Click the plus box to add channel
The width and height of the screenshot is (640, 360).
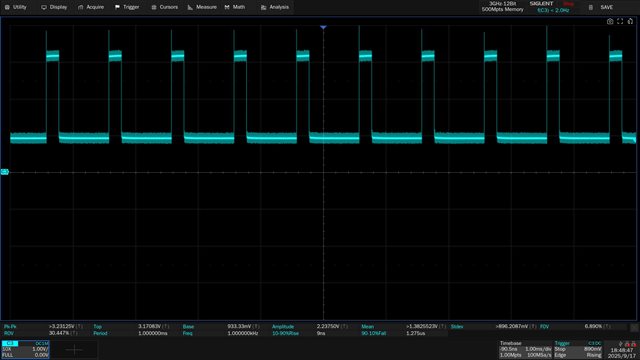pos(74,350)
